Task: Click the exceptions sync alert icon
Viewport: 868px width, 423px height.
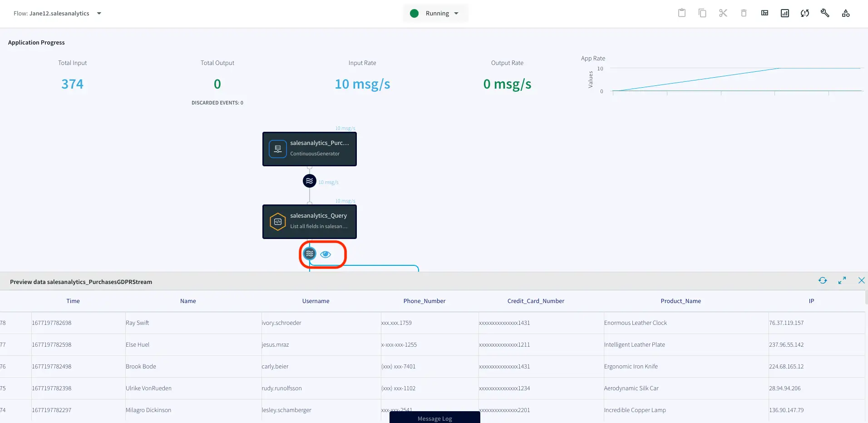Action: tap(805, 13)
